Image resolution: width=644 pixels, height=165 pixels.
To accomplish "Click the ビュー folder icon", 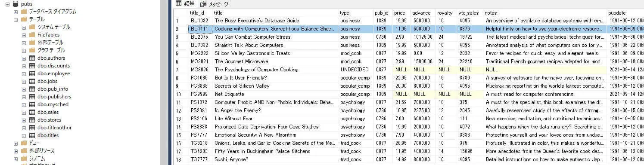I will (24, 143).
